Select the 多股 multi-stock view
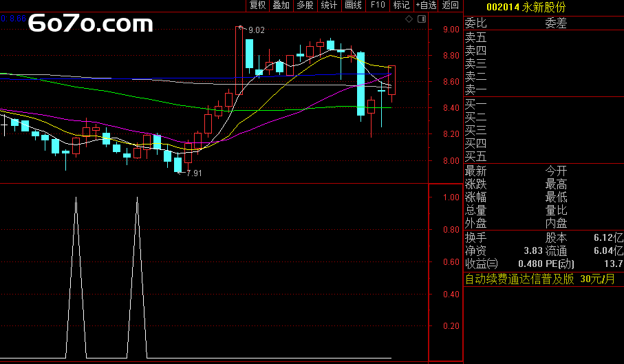The height and width of the screenshot is (364, 624). (305, 6)
